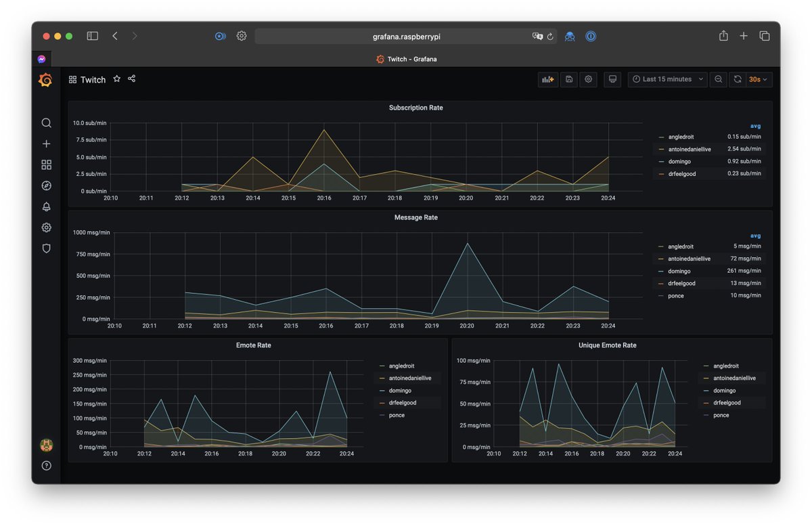Open the Message Rate panel title menu
This screenshot has width=812, height=526.
click(x=418, y=217)
